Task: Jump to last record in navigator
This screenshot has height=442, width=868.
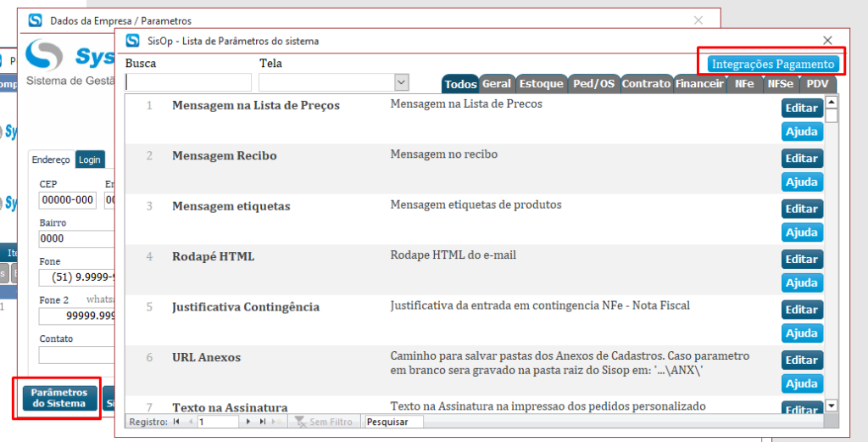Action: click(263, 422)
